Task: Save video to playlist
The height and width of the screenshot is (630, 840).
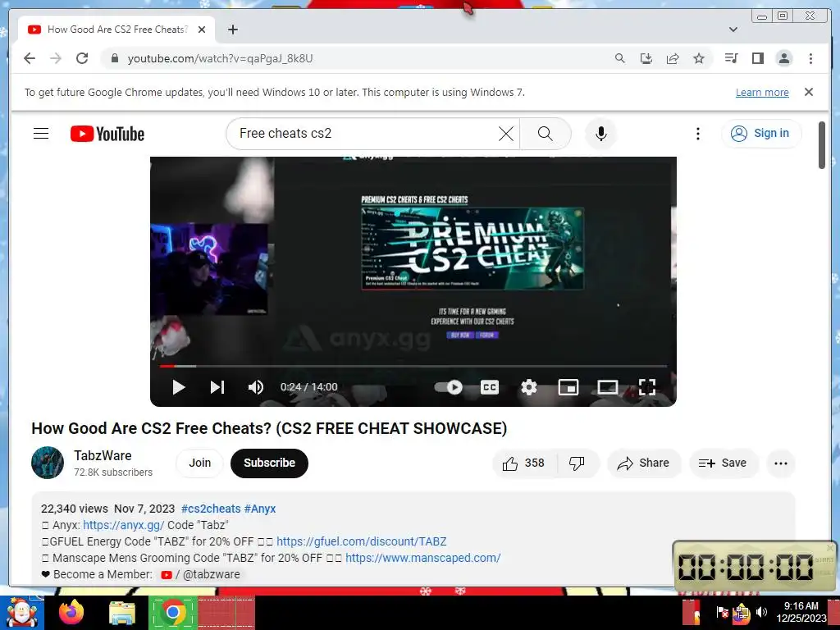Action: pyautogui.click(x=724, y=463)
